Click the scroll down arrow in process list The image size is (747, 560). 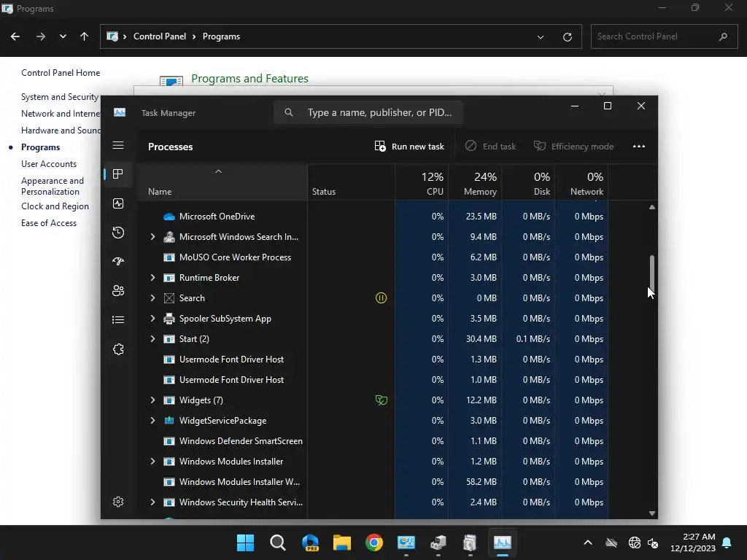click(x=651, y=513)
